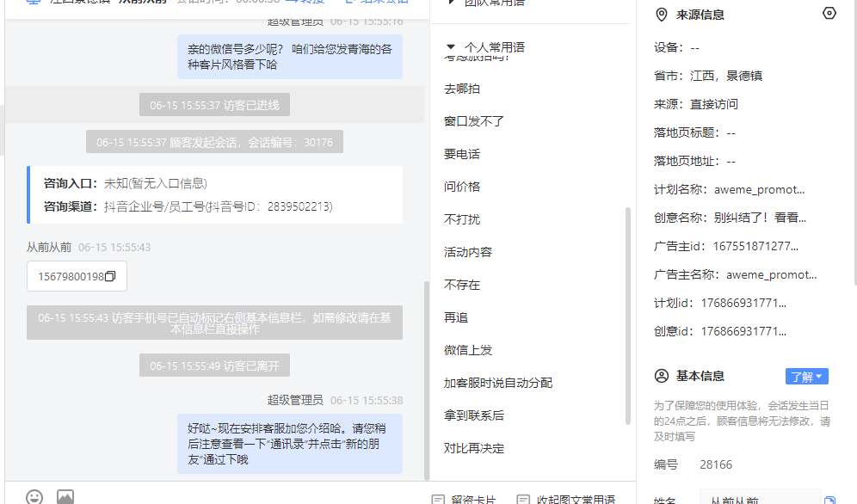Screen dimensions: 857x504
Task: Click the 计划名称 value aweme_promot...
Action: point(759,189)
